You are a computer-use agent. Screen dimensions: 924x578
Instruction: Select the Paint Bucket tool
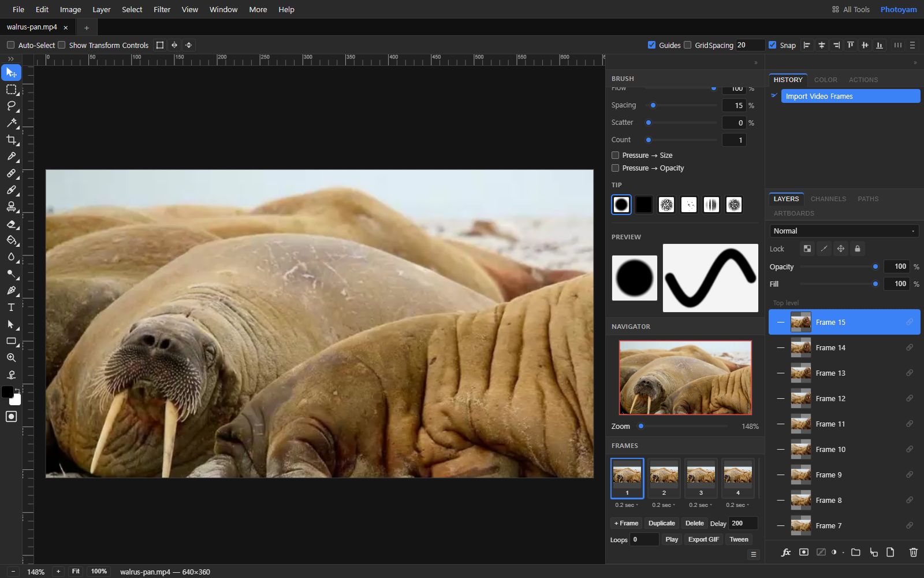pos(11,240)
